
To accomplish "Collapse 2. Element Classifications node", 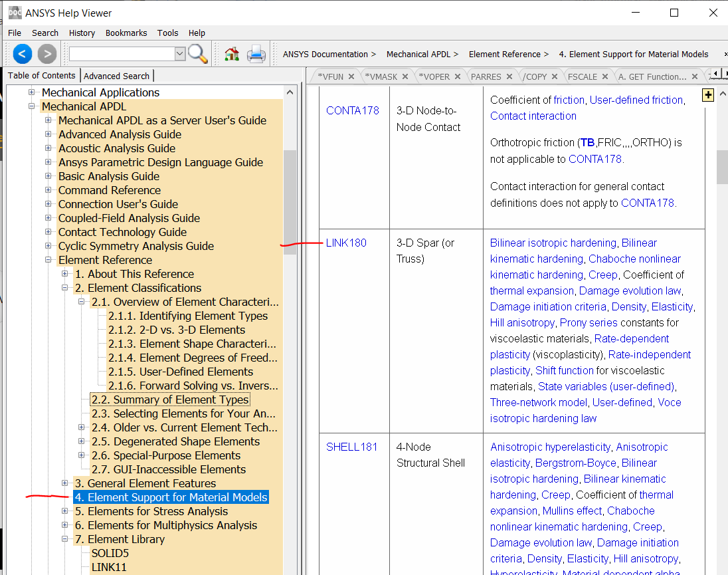I will coord(64,287).
